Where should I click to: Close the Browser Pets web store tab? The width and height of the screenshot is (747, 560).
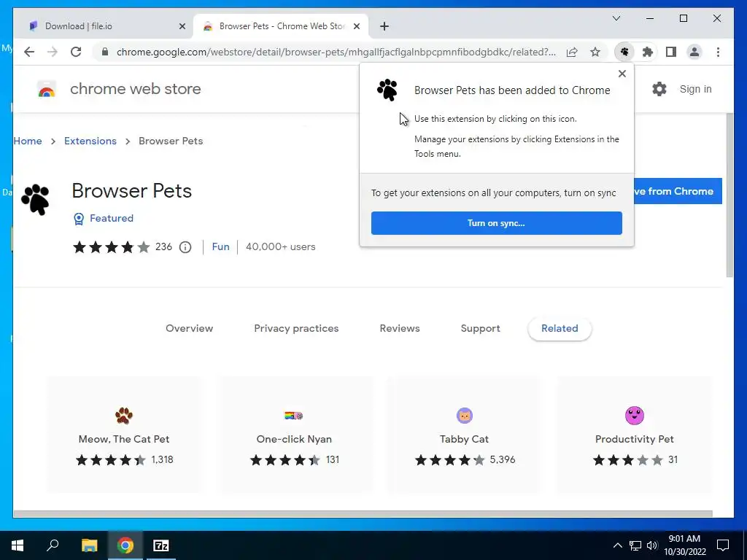coord(357,26)
